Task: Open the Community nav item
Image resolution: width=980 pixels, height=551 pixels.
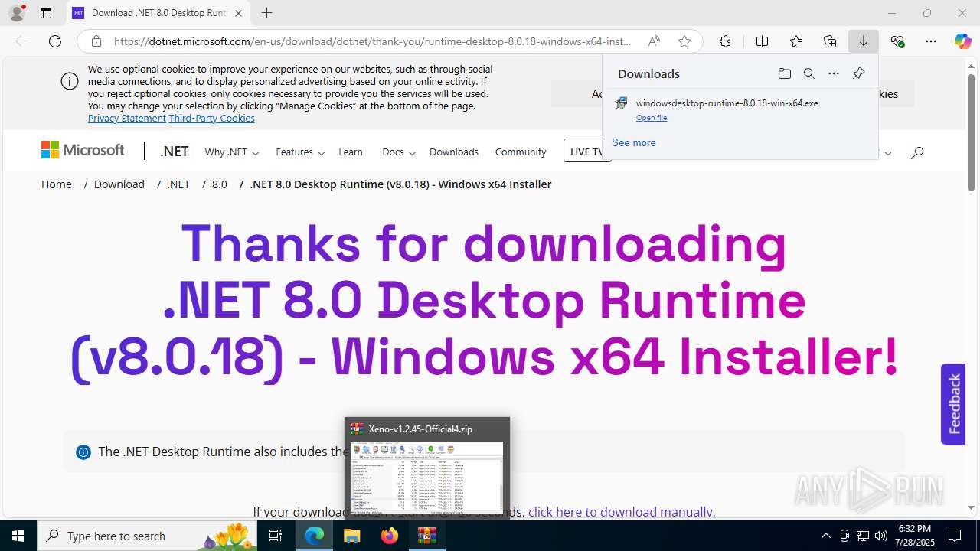Action: [x=521, y=152]
